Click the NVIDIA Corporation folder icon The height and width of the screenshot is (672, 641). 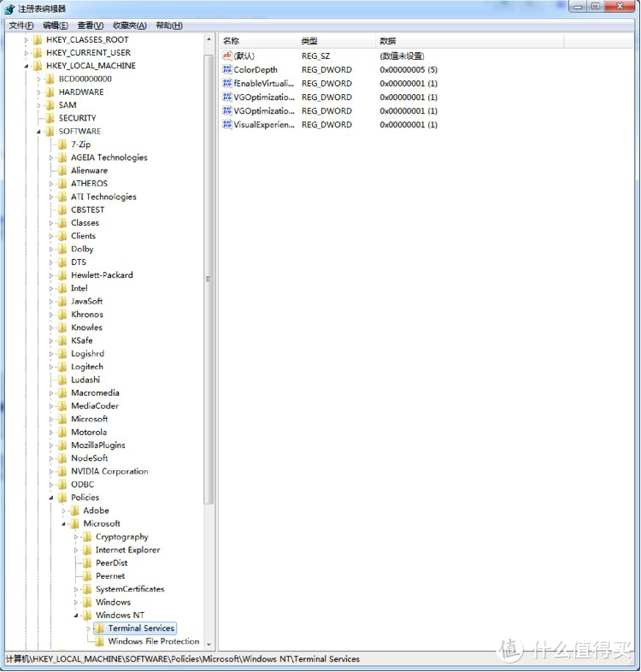click(62, 471)
